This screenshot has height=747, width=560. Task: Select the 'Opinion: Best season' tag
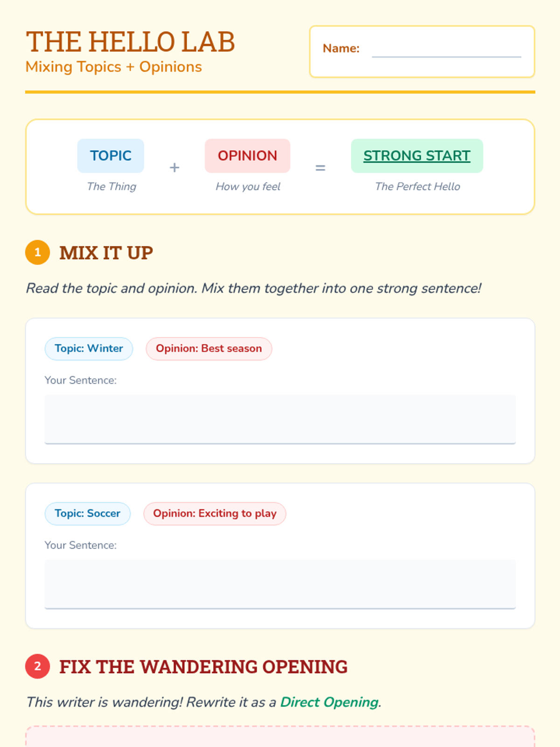point(209,349)
